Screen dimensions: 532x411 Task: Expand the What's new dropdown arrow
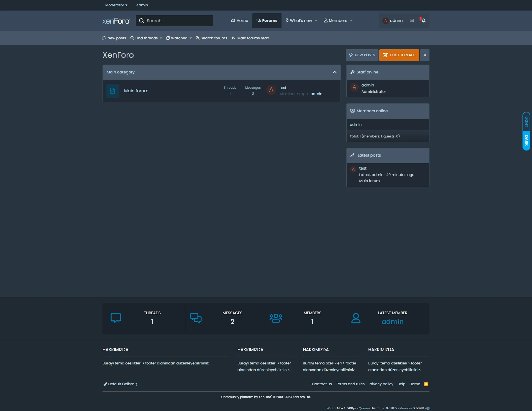pyautogui.click(x=316, y=21)
